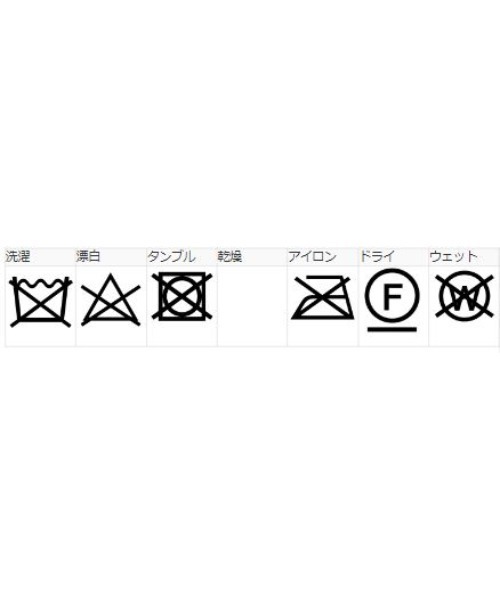Click the アイロン column header
This screenshot has height=600, width=500.
tap(312, 256)
